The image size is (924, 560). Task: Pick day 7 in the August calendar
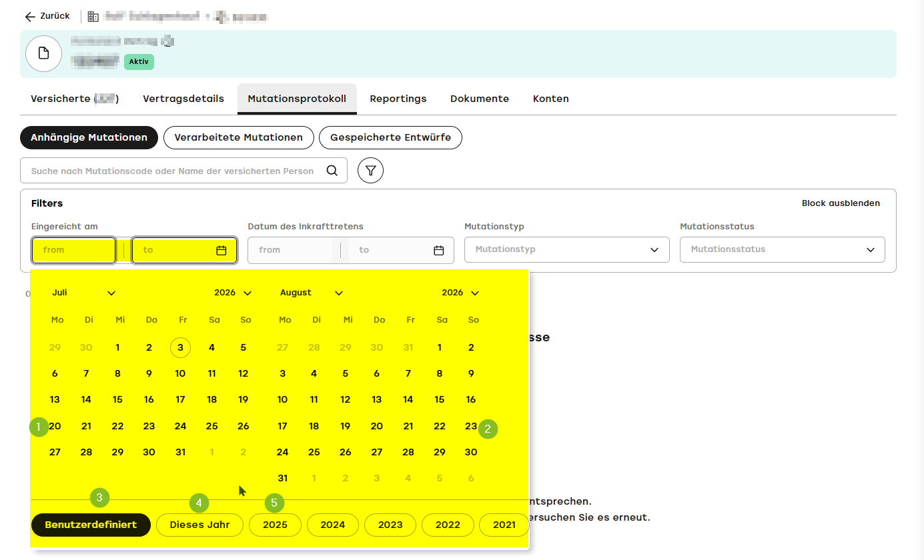pos(408,373)
